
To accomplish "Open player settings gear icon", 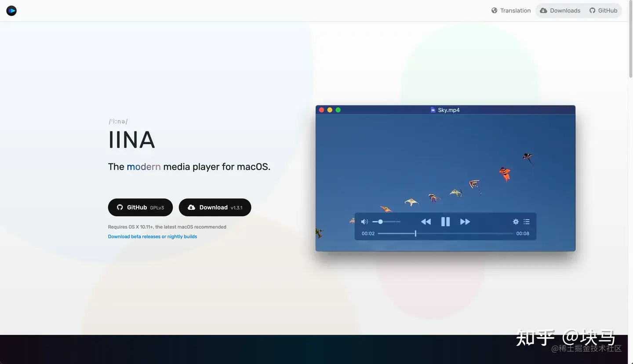I will 516,222.
